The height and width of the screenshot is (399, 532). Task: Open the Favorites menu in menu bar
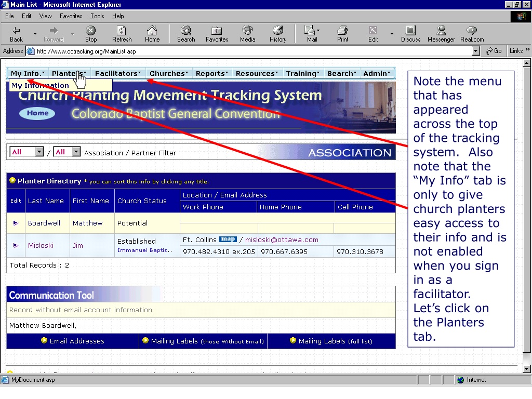pos(71,16)
